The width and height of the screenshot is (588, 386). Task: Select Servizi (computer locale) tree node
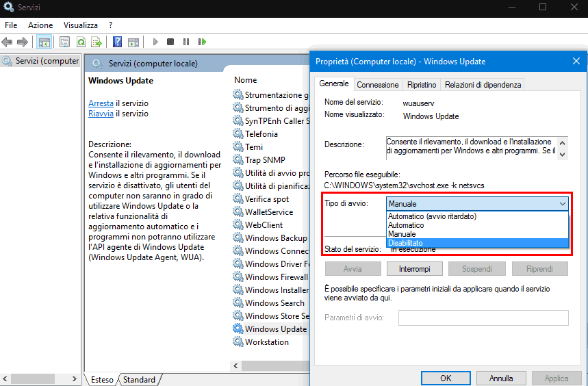point(41,61)
